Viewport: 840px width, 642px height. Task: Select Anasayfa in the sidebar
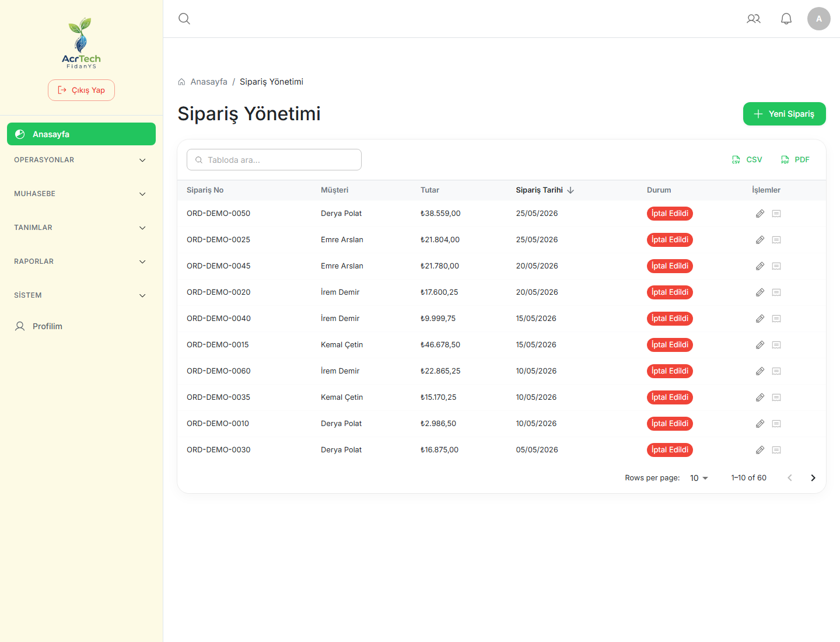pyautogui.click(x=81, y=134)
